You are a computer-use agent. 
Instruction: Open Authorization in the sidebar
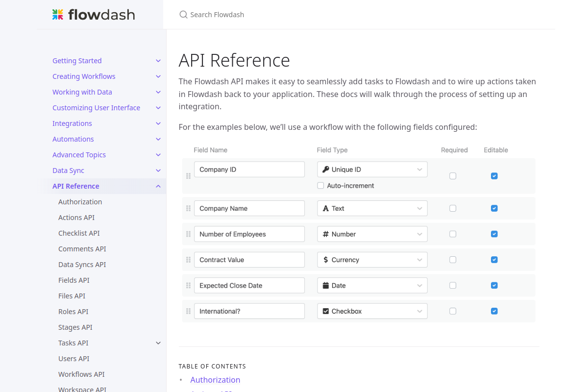80,202
